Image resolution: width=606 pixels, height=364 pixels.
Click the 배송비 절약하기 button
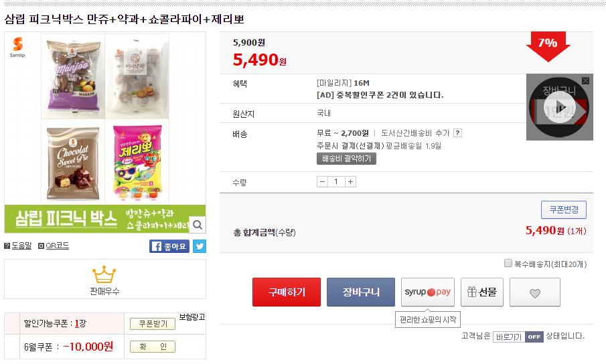[x=346, y=159]
